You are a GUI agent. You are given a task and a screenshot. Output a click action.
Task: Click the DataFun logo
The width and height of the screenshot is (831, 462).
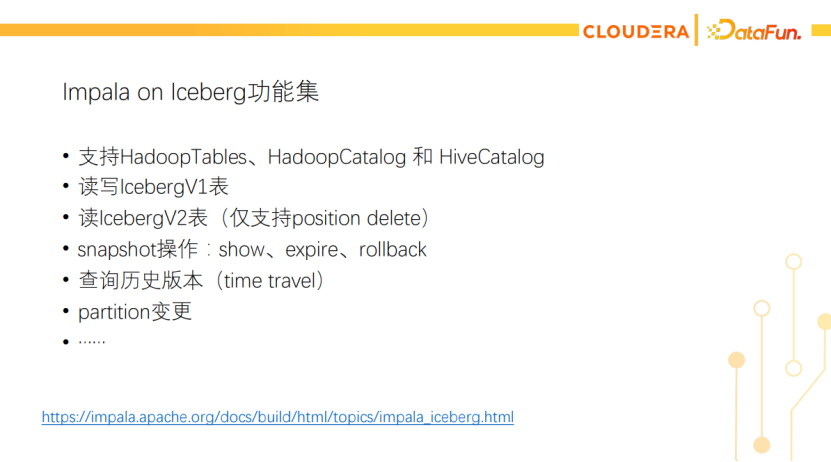click(x=754, y=31)
